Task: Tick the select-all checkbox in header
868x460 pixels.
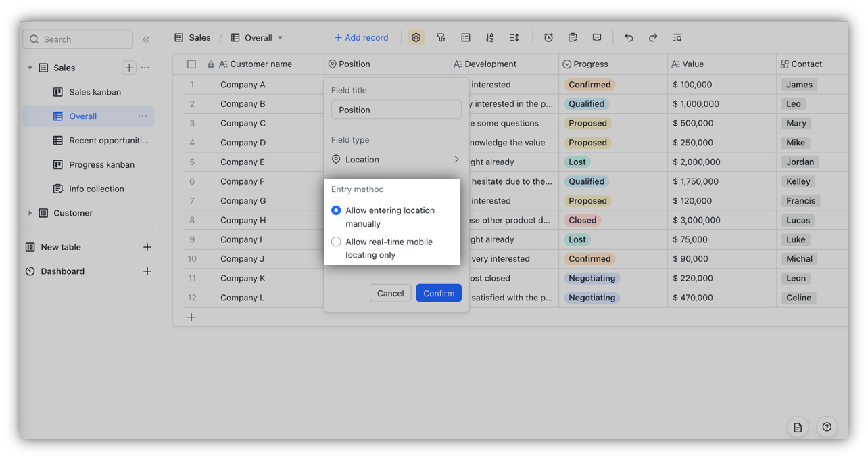Action: pyautogui.click(x=191, y=64)
